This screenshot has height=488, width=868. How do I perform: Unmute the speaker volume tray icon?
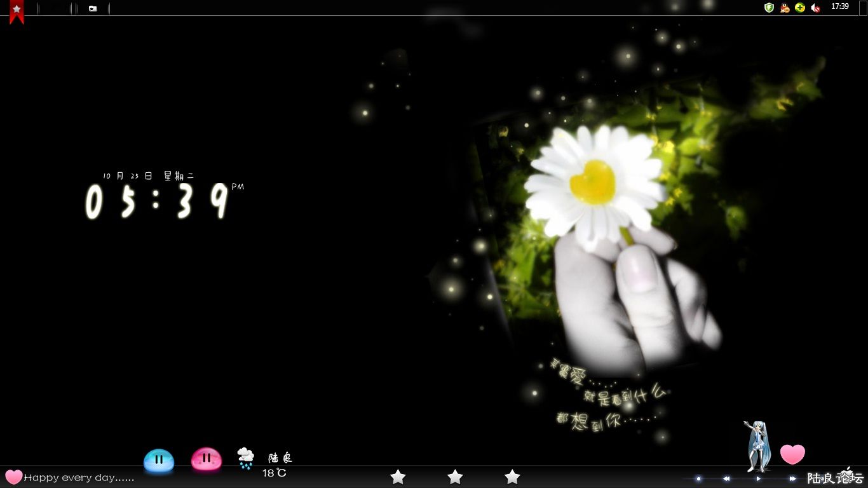(815, 8)
